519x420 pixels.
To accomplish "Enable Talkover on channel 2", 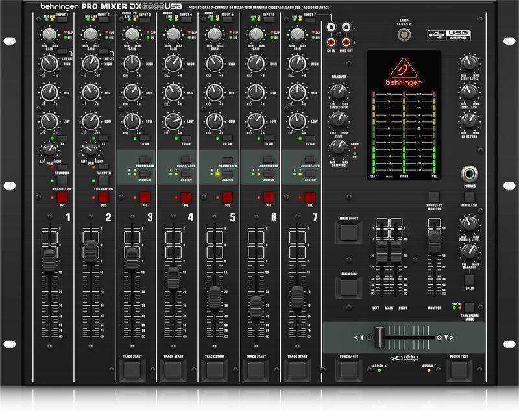I will 104,167.
